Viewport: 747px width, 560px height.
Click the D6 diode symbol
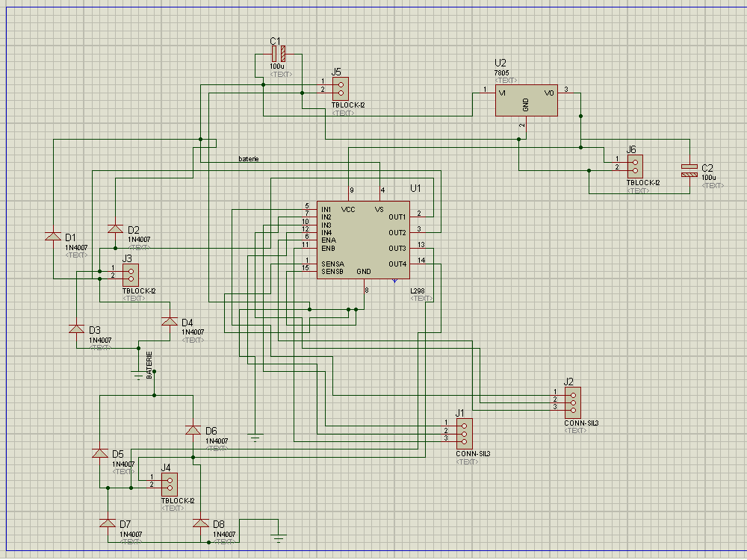click(x=193, y=430)
